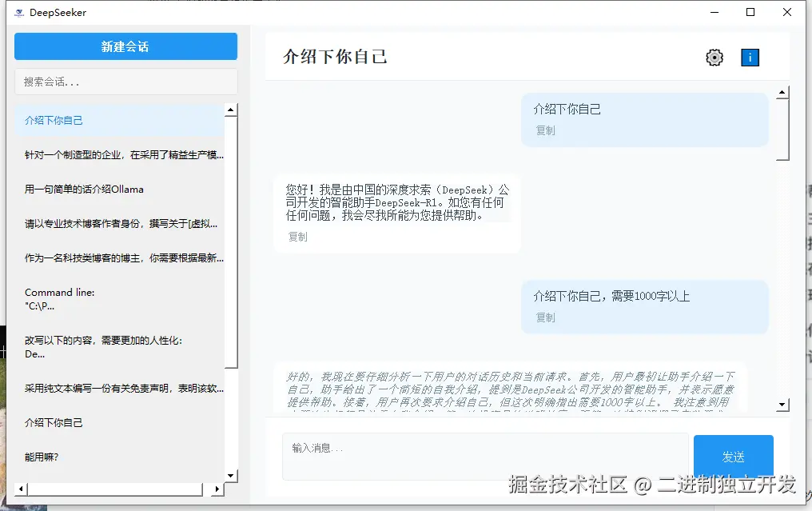Open conversation 用一句简单的话介绍Ollama
812x511 pixels.
click(119, 190)
